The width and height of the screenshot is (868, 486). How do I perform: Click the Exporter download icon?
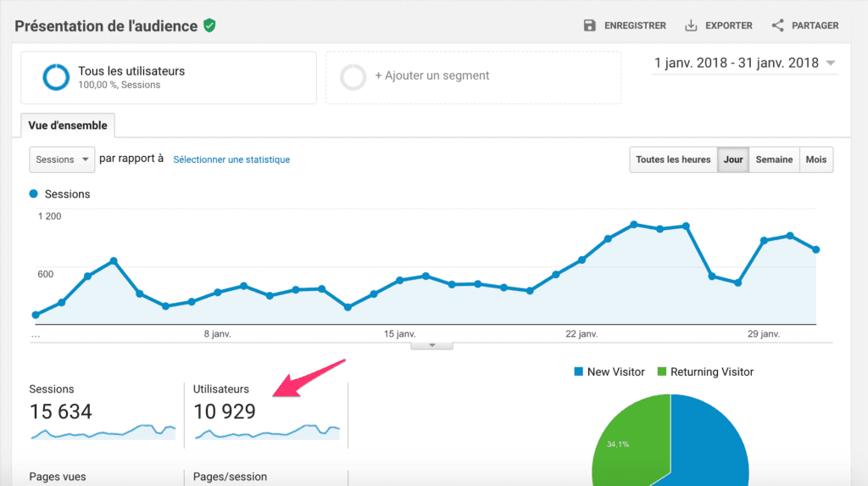[691, 25]
